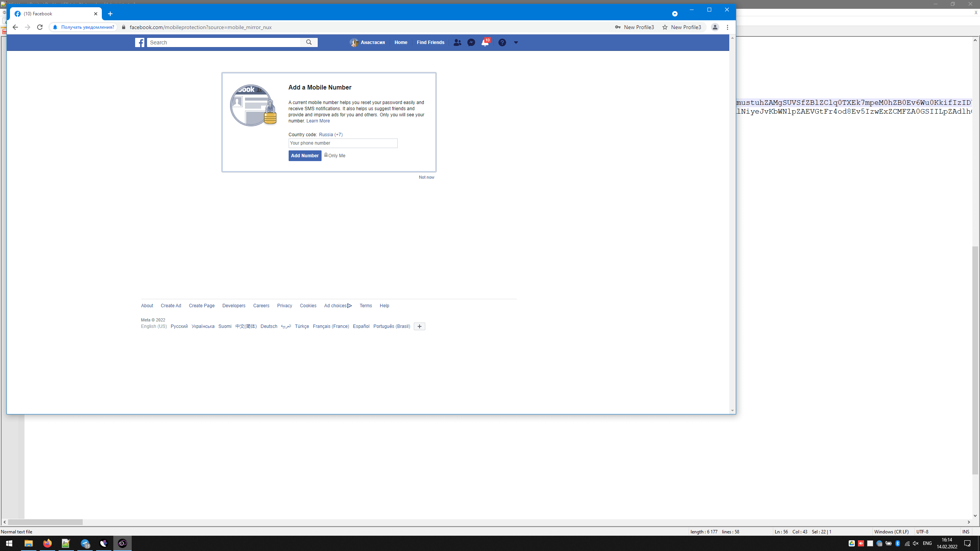The width and height of the screenshot is (980, 551).
Task: Open the Quick Help question mark icon
Action: 502,42
